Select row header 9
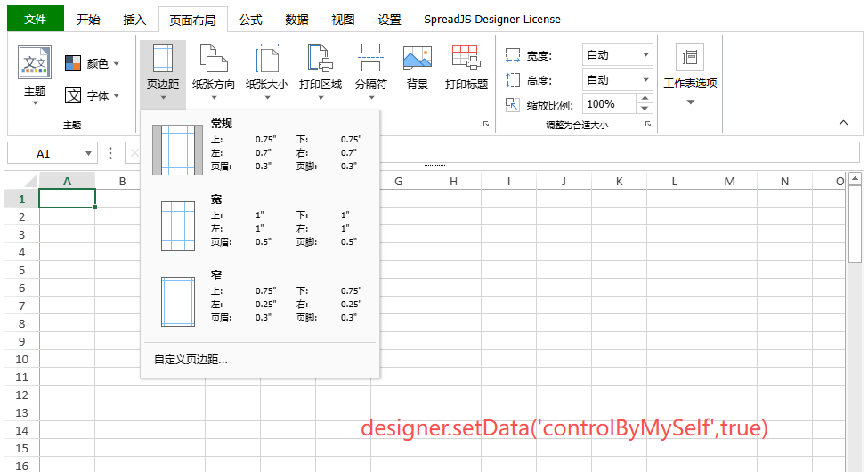The height and width of the screenshot is (472, 868). click(x=22, y=341)
